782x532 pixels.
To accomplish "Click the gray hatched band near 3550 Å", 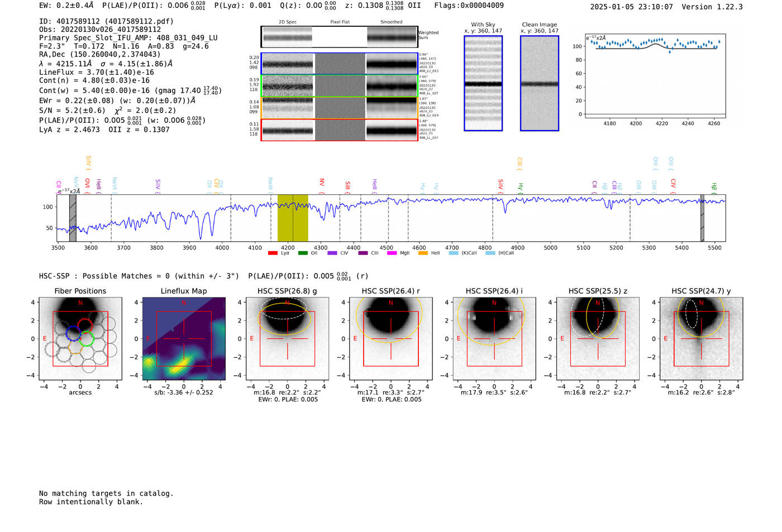I will pyautogui.click(x=73, y=218).
